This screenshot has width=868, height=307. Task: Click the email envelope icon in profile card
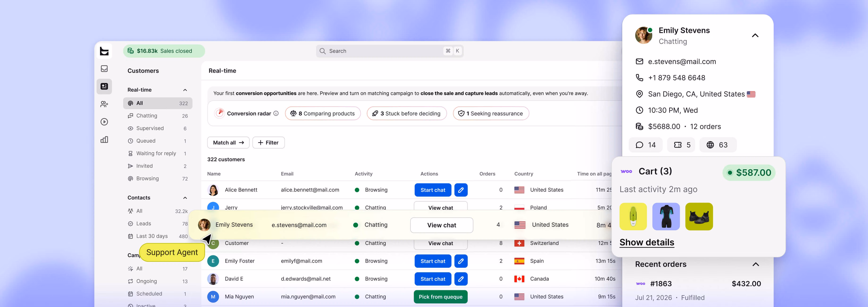click(639, 61)
